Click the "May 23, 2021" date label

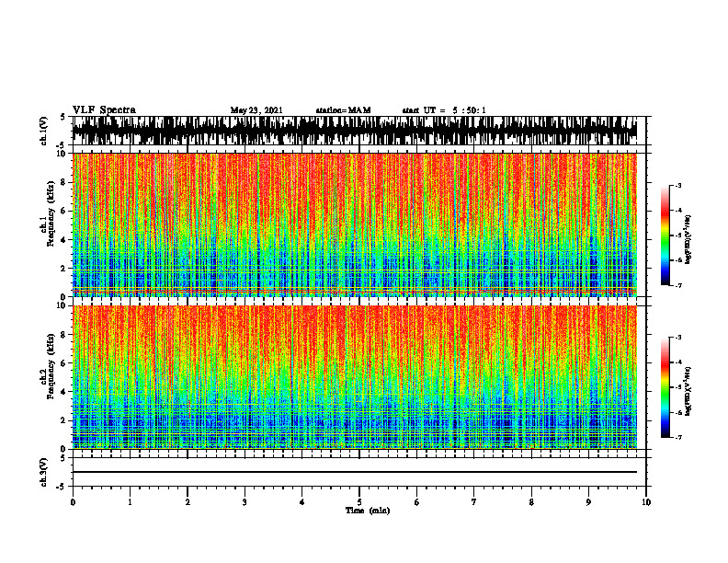[x=256, y=110]
